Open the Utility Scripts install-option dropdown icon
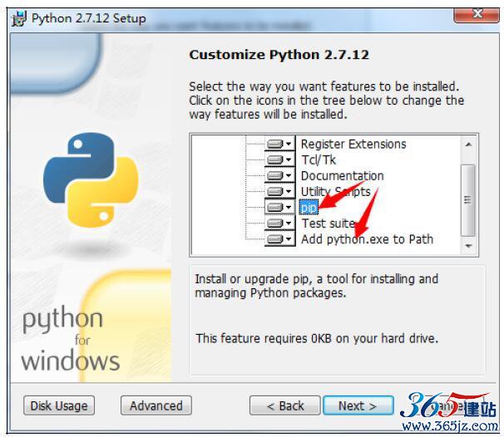The image size is (504, 437). click(279, 191)
